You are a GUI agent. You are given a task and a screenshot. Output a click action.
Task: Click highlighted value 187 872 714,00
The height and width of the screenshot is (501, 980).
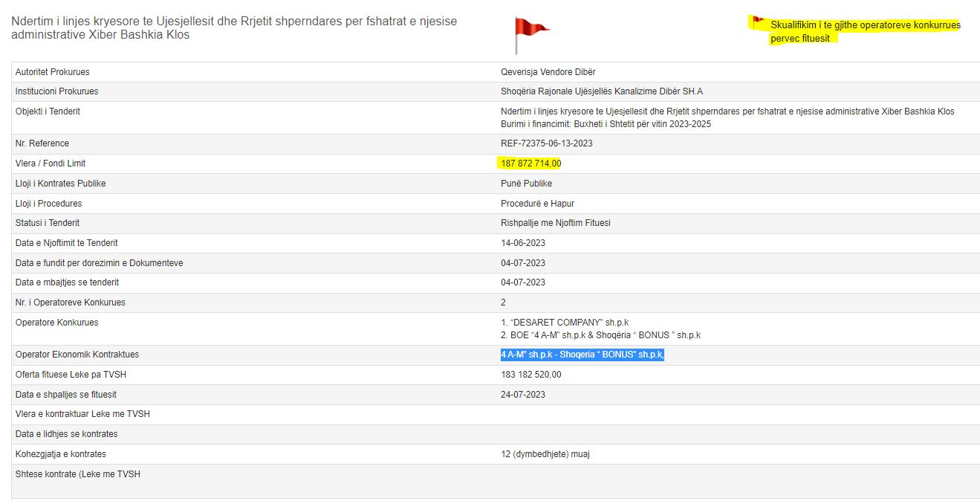[x=531, y=164]
